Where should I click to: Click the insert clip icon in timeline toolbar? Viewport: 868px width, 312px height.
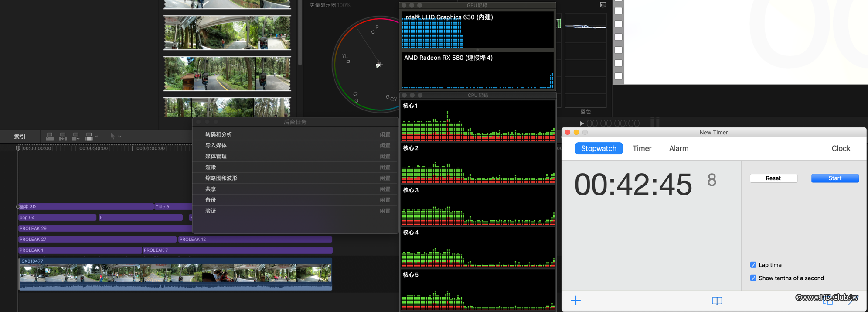coord(63,137)
